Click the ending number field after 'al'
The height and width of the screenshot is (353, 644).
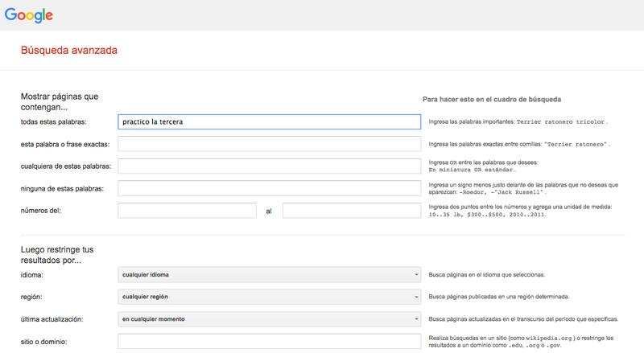pyautogui.click(x=351, y=211)
